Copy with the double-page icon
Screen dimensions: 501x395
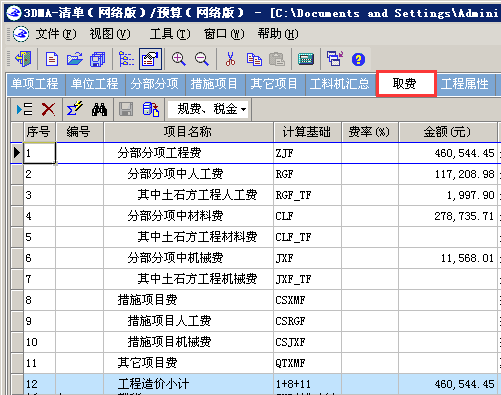[x=254, y=59]
